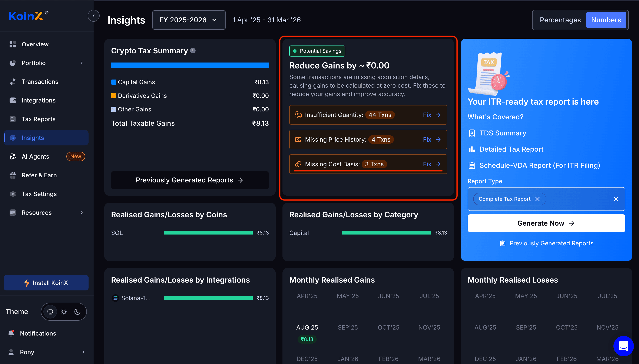This screenshot has height=364, width=639.
Task: Open Refer & Earn page
Action: (x=46, y=175)
